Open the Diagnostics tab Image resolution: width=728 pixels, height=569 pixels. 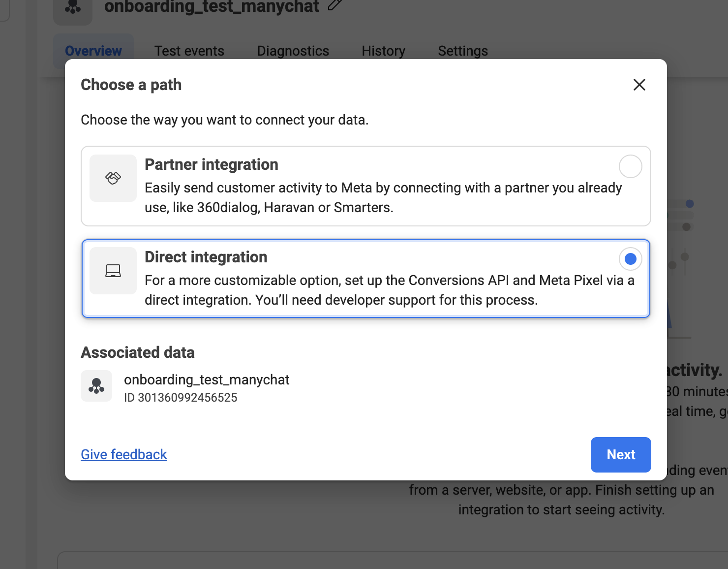pos(293,51)
